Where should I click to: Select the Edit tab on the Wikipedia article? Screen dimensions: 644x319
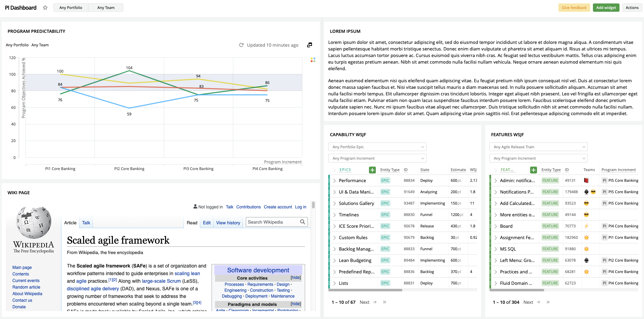click(x=206, y=223)
